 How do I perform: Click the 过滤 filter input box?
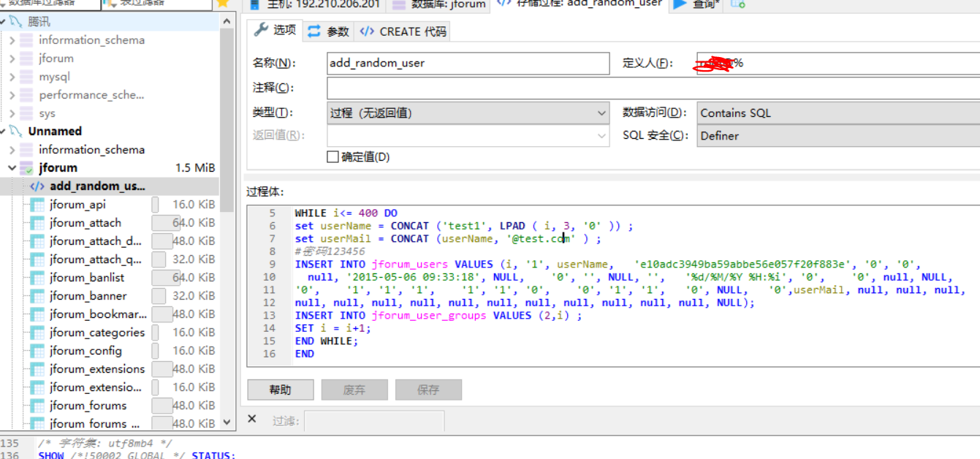tap(374, 420)
